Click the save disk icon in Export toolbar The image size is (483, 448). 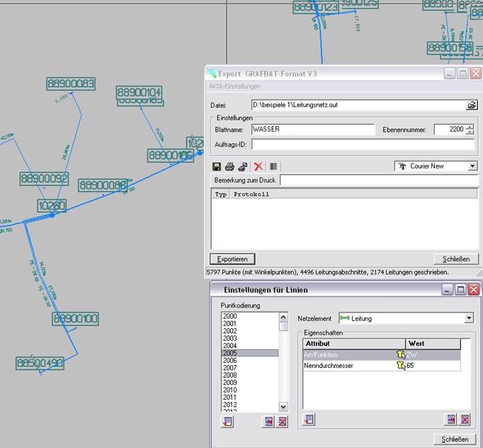(x=217, y=167)
